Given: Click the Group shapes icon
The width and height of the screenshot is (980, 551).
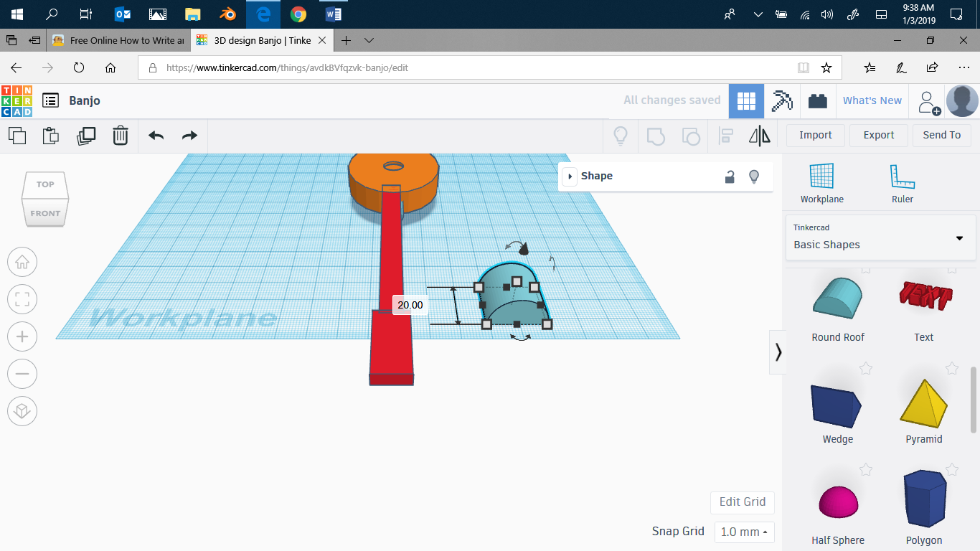Looking at the screenshot, I should 656,135.
